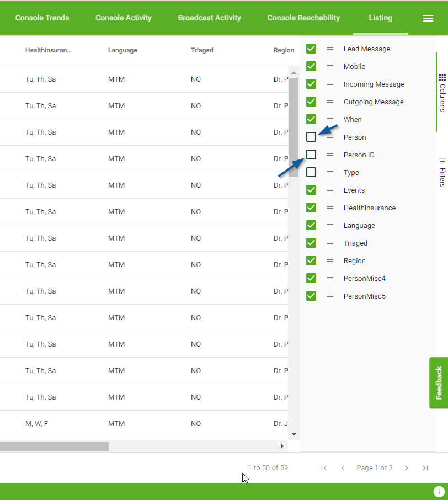
Task: Uncheck the Lead Message column checkbox
Action: tap(311, 49)
